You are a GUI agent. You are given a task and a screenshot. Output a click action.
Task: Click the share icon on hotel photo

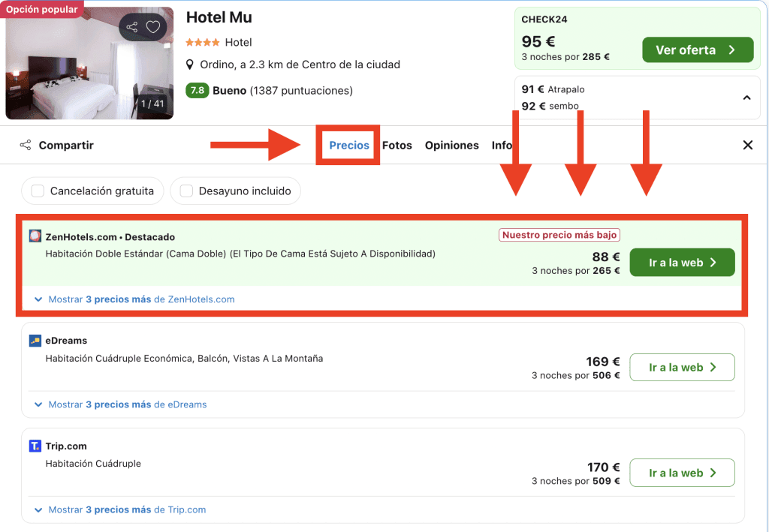[x=132, y=28]
